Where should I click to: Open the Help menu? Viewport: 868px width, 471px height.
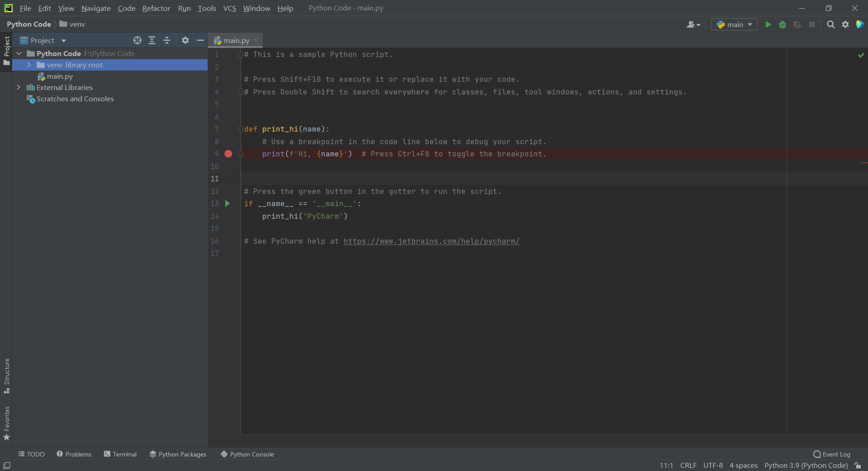[x=285, y=8]
